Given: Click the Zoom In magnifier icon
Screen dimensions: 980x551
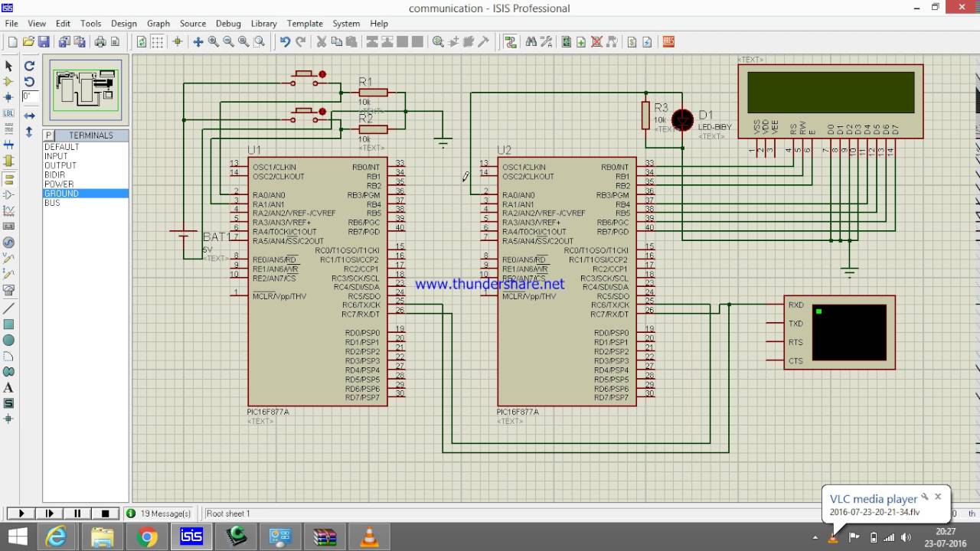Looking at the screenshot, I should click(x=214, y=42).
